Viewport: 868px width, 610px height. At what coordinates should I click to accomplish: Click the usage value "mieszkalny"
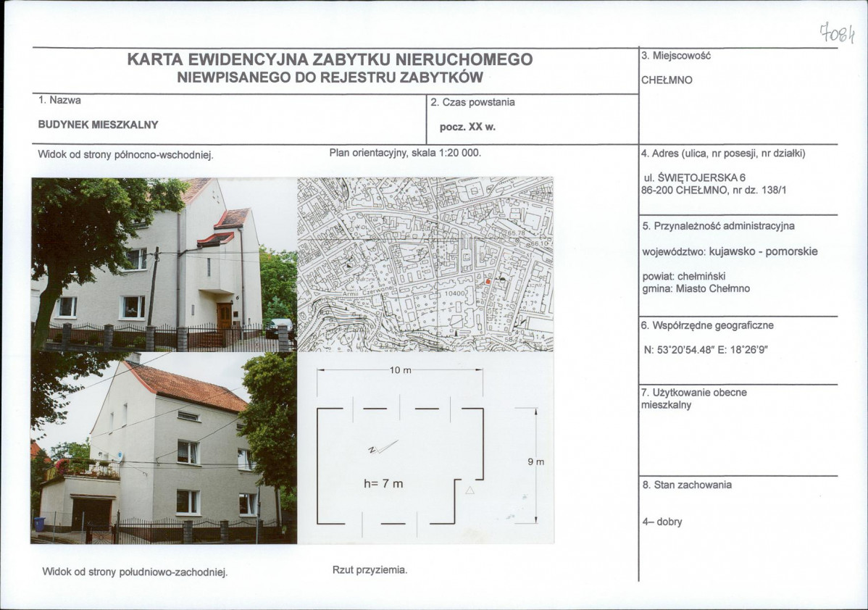point(666,405)
